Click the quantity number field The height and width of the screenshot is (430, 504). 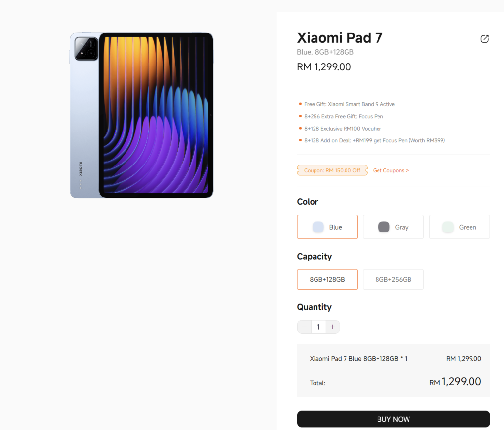[318, 327]
